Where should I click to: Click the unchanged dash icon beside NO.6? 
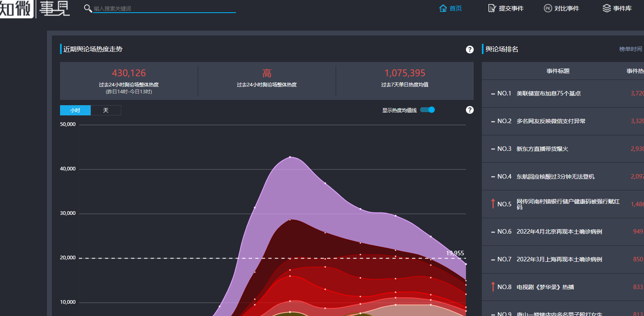point(493,232)
